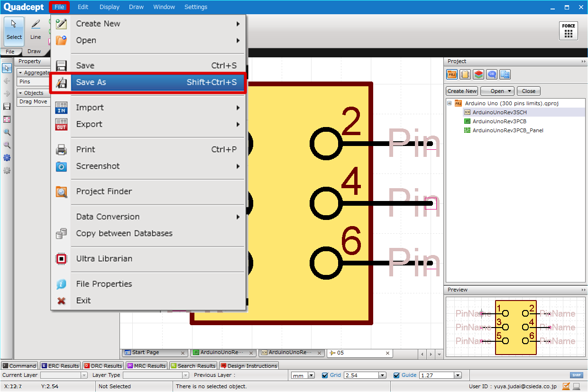Click the FORCE grid icon button
The height and width of the screenshot is (392, 588).
568,31
